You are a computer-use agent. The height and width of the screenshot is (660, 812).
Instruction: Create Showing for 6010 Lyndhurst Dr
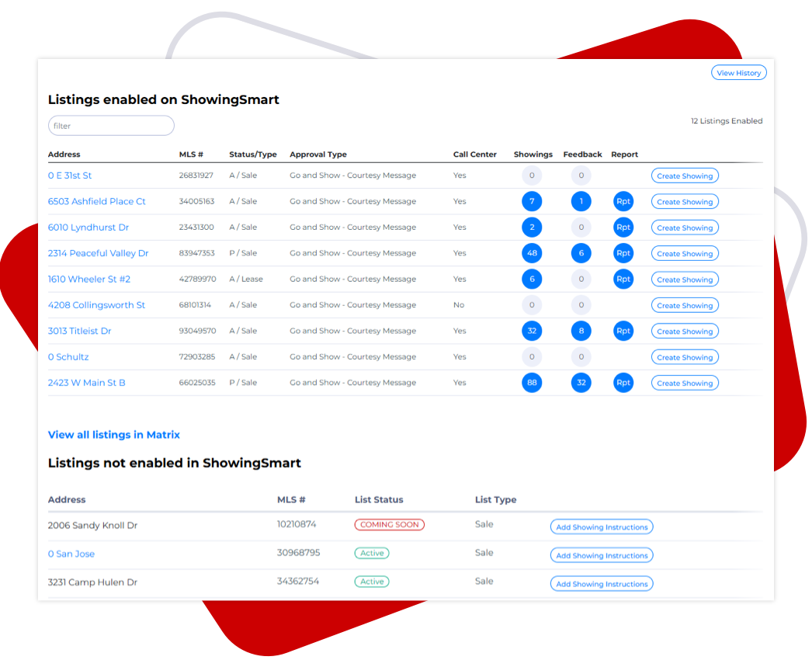[x=685, y=228]
